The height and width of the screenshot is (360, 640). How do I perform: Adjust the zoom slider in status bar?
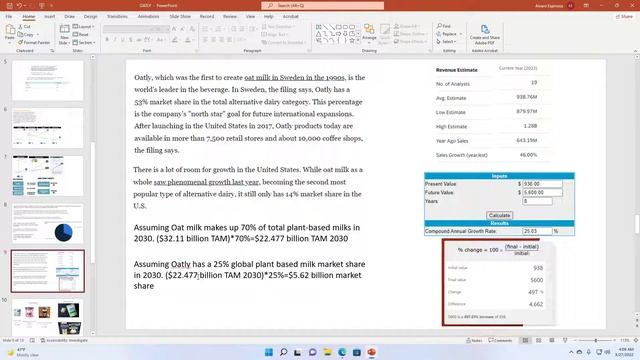click(596, 340)
